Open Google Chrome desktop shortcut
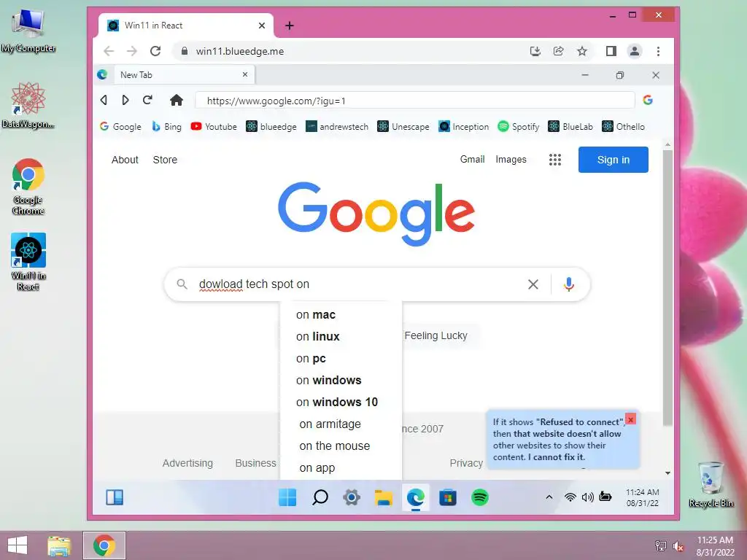Image resolution: width=747 pixels, height=560 pixels. pyautogui.click(x=28, y=186)
